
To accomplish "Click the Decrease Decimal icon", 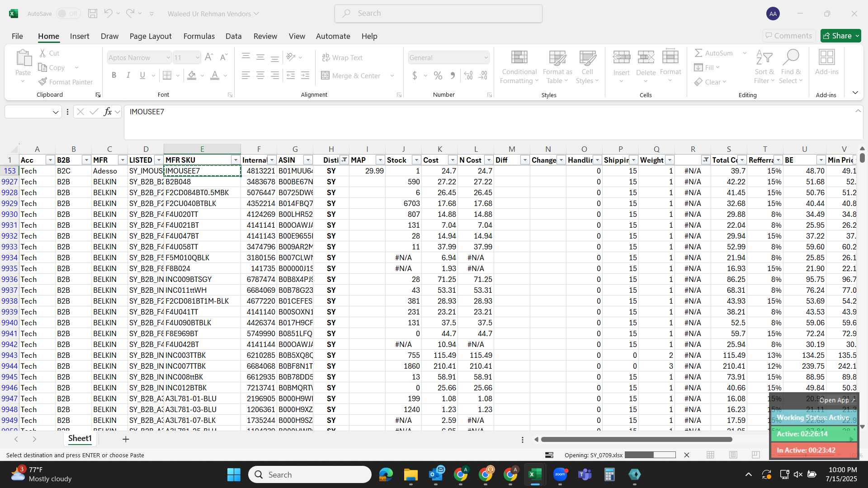I will click(x=483, y=75).
